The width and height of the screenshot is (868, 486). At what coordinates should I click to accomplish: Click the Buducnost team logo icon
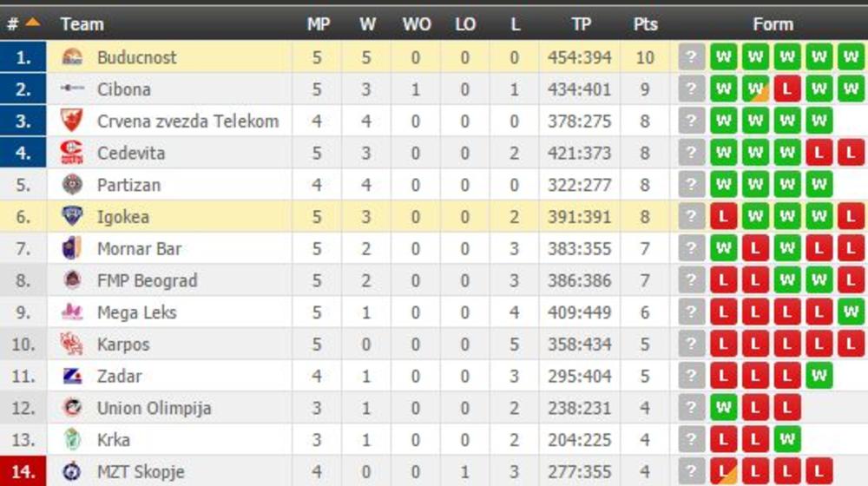(x=72, y=58)
